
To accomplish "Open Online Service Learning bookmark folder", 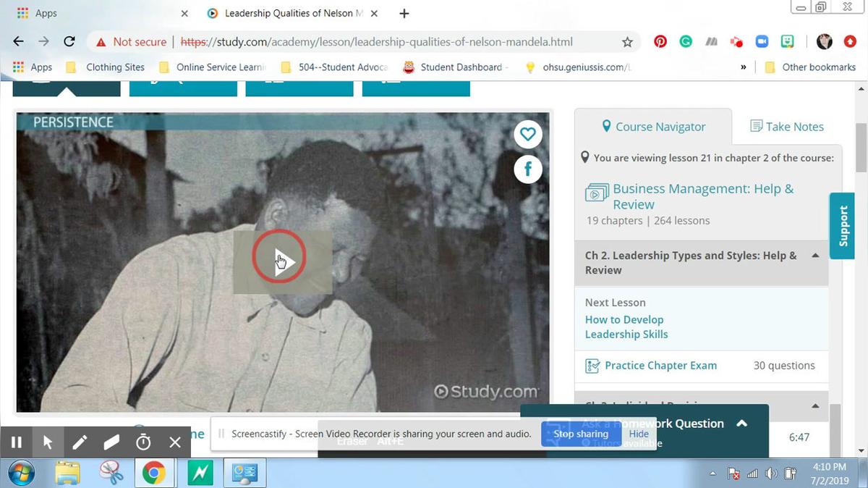I will point(213,67).
